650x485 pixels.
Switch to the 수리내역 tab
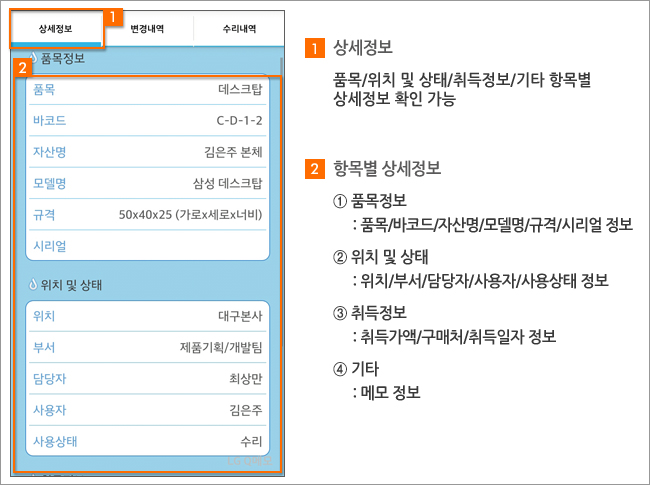pos(239,29)
